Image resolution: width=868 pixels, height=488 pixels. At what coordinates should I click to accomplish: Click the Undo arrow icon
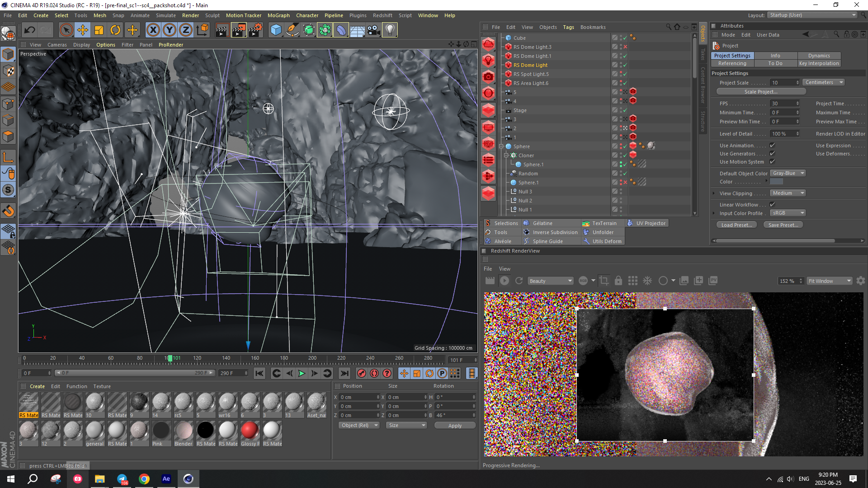click(x=30, y=30)
